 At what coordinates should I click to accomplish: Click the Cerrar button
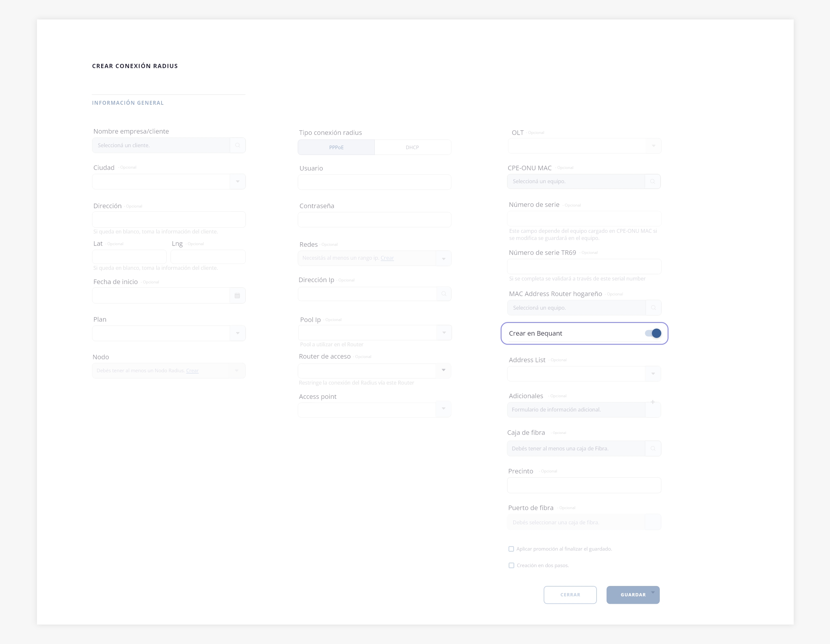(x=570, y=595)
